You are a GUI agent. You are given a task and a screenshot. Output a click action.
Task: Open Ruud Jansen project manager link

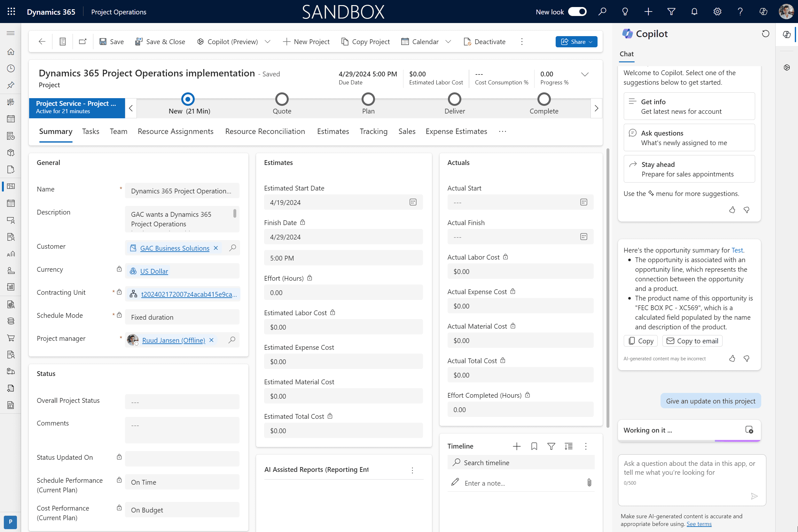click(173, 340)
